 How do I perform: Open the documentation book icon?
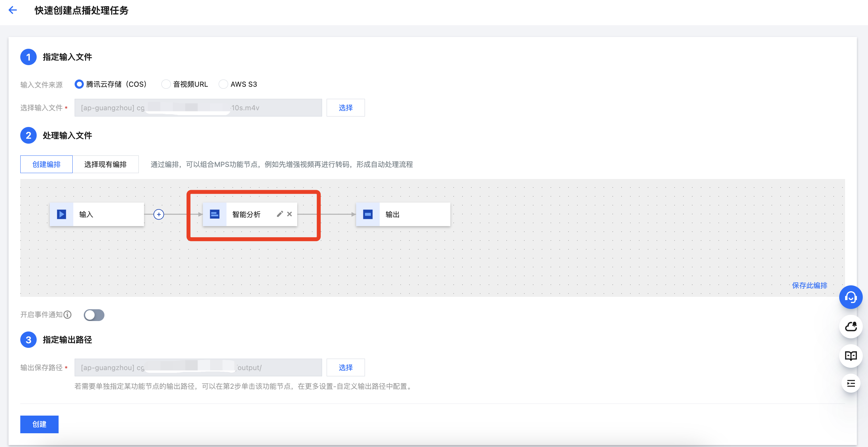pyautogui.click(x=850, y=355)
